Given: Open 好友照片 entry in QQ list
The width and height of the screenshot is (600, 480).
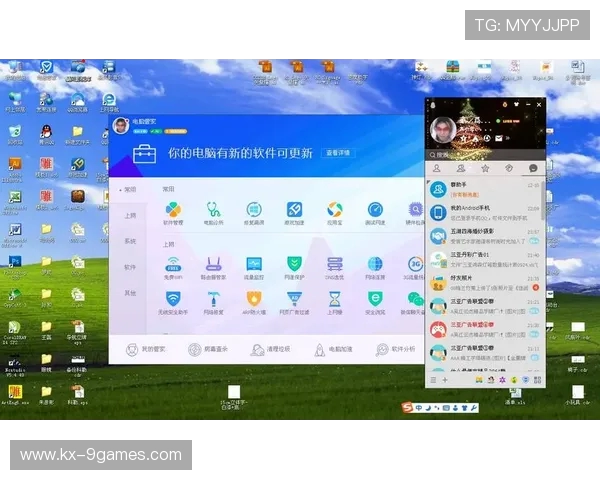Looking at the screenshot, I should click(x=484, y=283).
